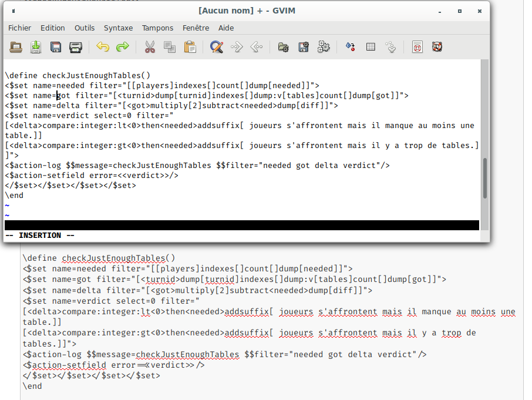The image size is (532, 400).
Task: Click 'name=needed' in GVIM editor
Action: (x=58, y=86)
